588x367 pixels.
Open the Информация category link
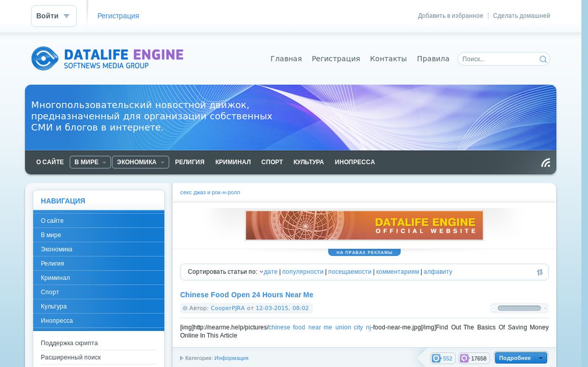tap(231, 358)
